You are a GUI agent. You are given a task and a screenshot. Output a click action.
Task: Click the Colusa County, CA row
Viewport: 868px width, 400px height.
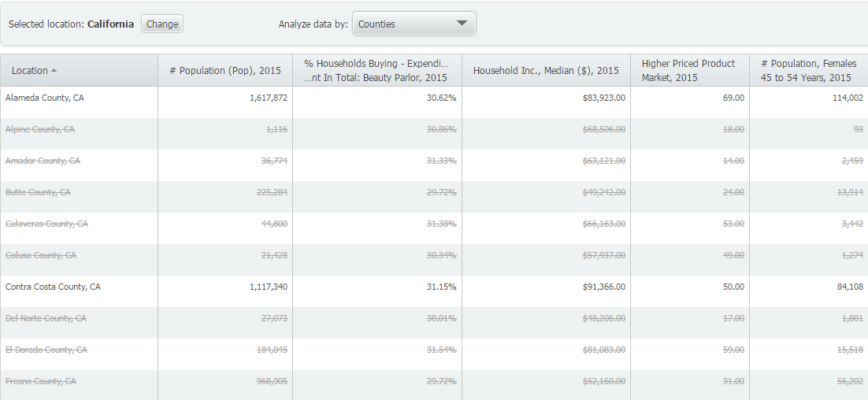click(x=41, y=255)
